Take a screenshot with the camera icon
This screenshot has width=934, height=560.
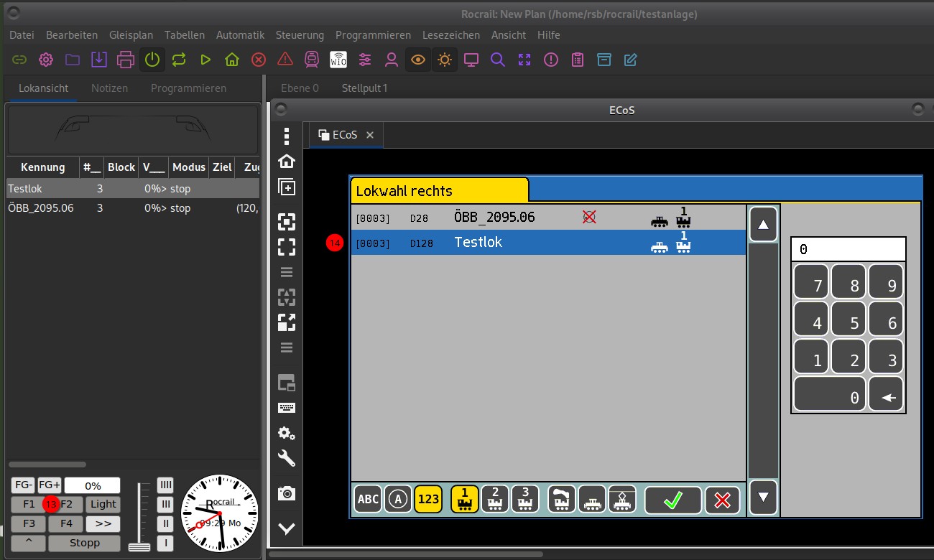pyautogui.click(x=287, y=493)
